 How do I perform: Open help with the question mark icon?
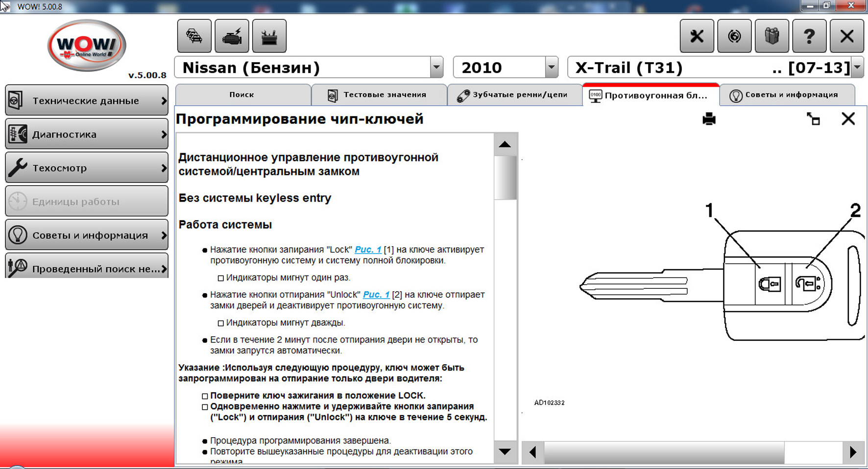(809, 36)
